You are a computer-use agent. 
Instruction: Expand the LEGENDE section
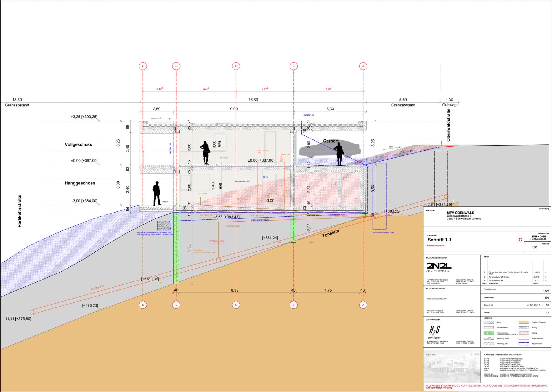pos(487,318)
